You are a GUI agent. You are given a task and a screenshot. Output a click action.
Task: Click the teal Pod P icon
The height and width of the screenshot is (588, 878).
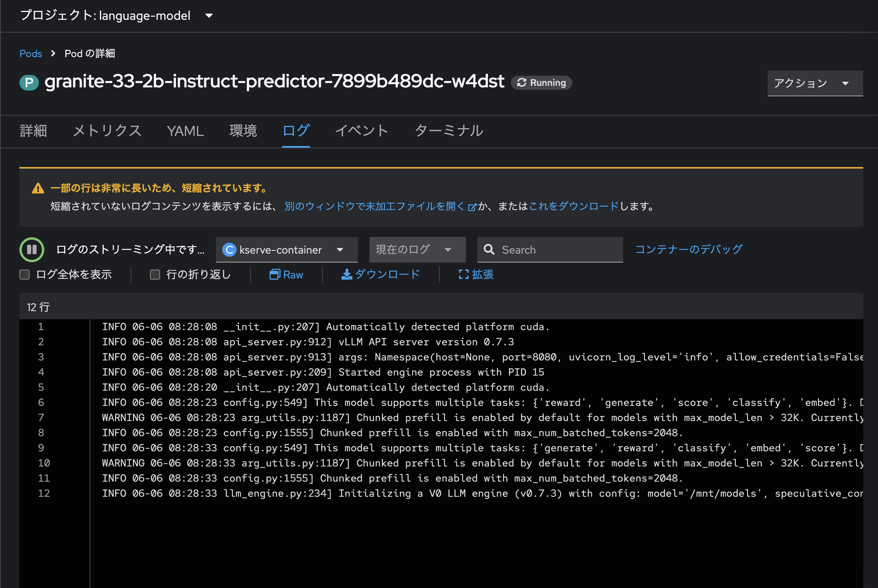coord(29,83)
